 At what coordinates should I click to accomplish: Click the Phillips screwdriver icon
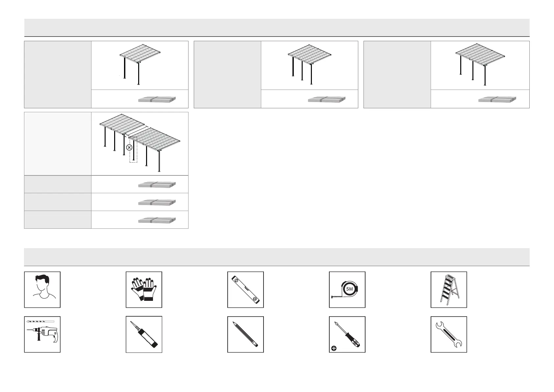click(347, 334)
